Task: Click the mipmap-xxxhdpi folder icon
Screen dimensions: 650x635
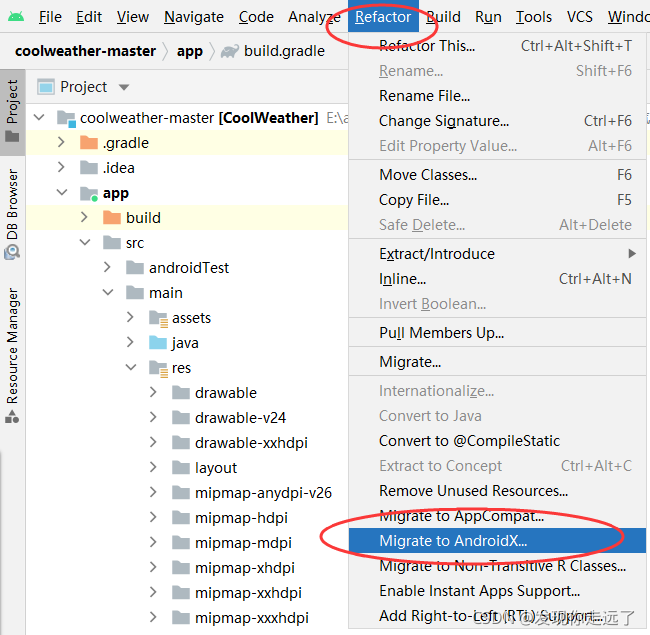Action: (x=181, y=618)
